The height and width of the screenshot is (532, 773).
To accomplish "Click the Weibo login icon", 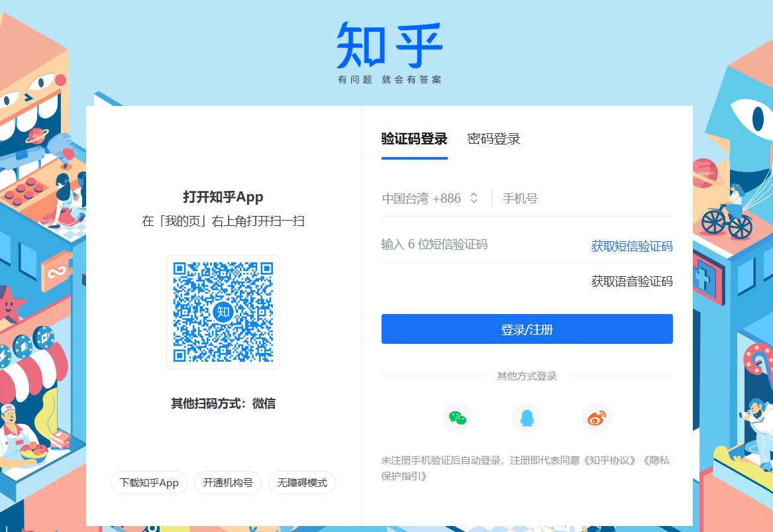I will [x=597, y=418].
